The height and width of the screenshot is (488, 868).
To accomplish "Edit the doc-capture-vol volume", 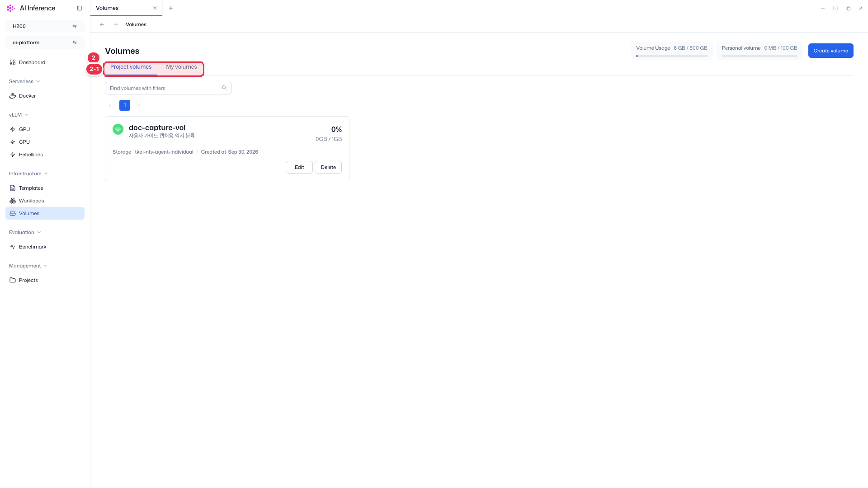I will click(x=299, y=167).
